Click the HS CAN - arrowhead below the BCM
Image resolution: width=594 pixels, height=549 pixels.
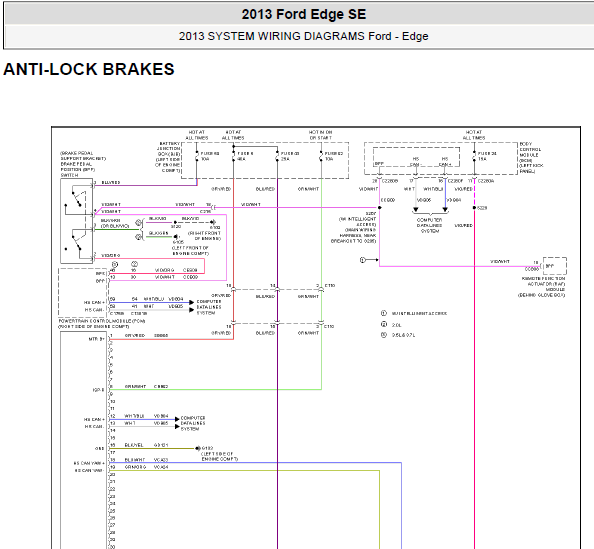click(x=416, y=209)
